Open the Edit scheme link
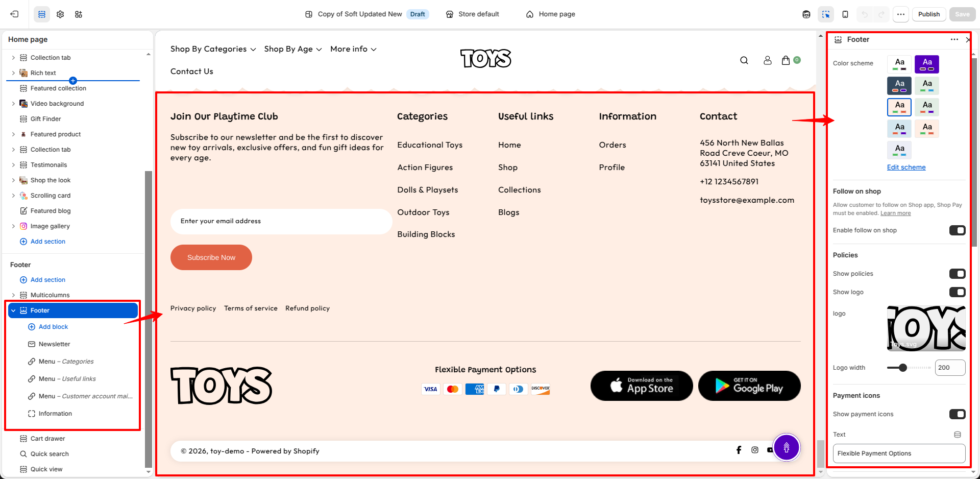This screenshot has width=980, height=479. (906, 167)
